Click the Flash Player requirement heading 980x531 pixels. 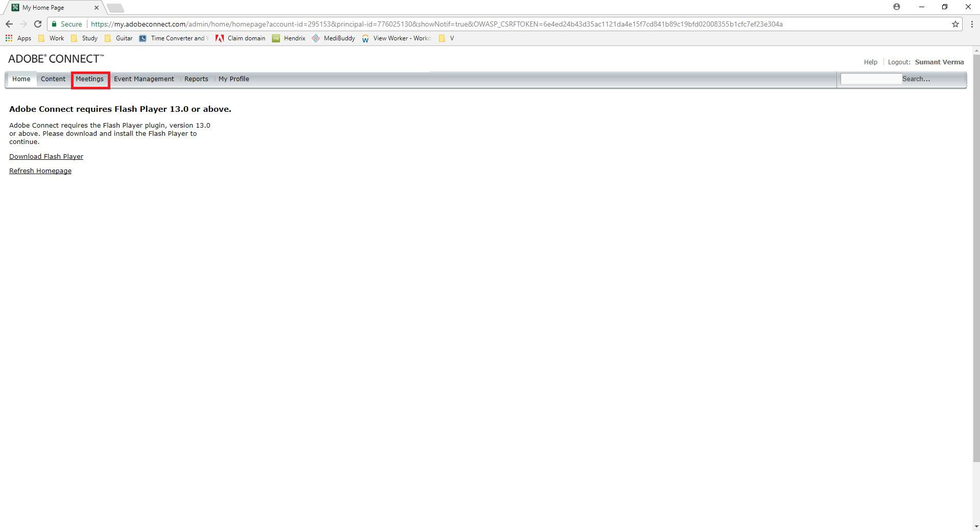(120, 109)
